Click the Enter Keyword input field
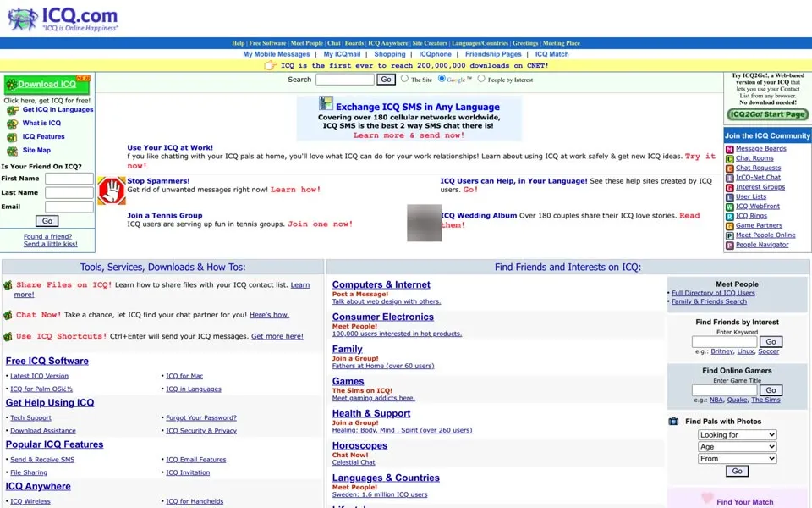 click(x=724, y=342)
